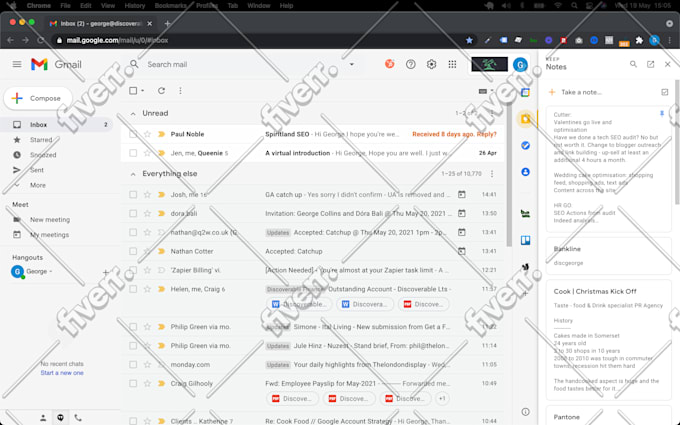Open the Spiritland SEO email
Viewport: 680px width, 425px height.
[x=312, y=134]
